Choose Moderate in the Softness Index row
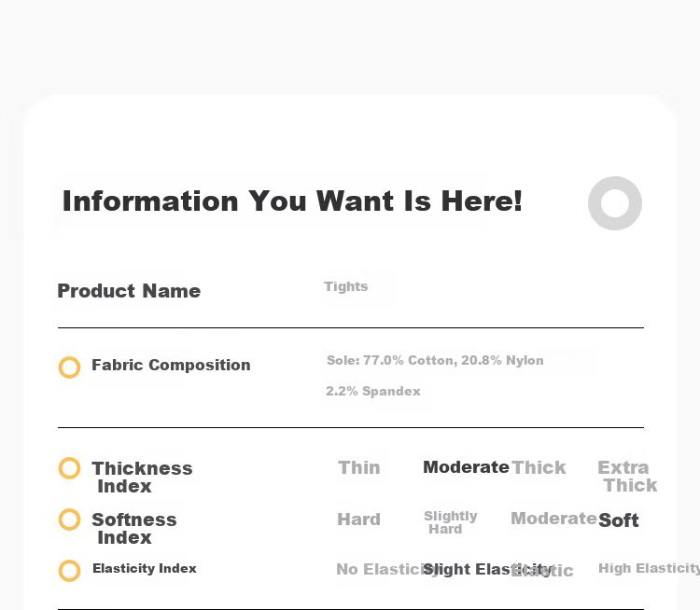This screenshot has width=700, height=610. (x=553, y=519)
